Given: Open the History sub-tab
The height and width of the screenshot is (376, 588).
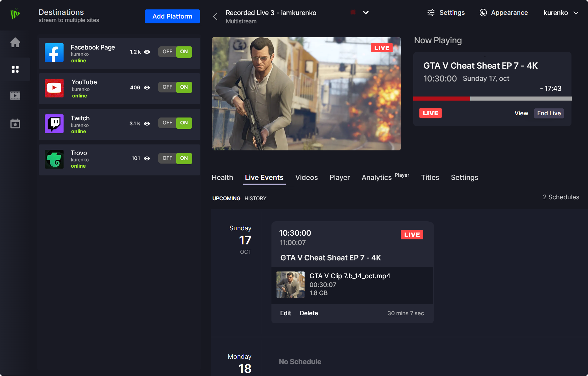Looking at the screenshot, I should (255, 198).
